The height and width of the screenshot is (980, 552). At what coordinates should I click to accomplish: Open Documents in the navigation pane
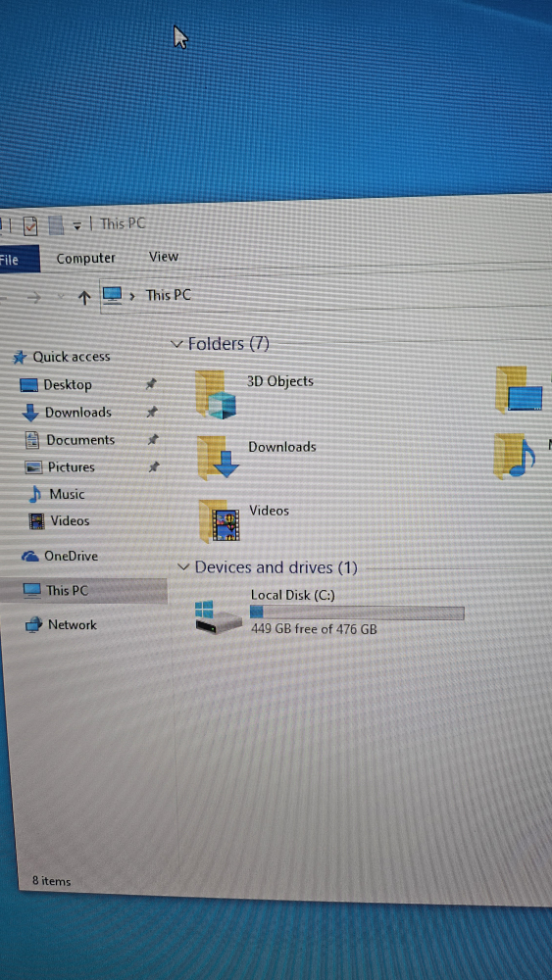(x=80, y=440)
